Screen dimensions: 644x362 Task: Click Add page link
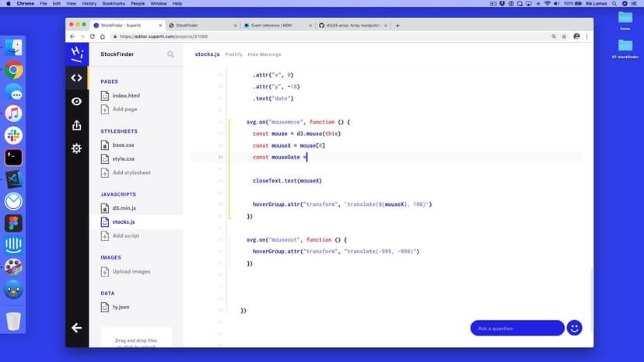[x=124, y=109]
